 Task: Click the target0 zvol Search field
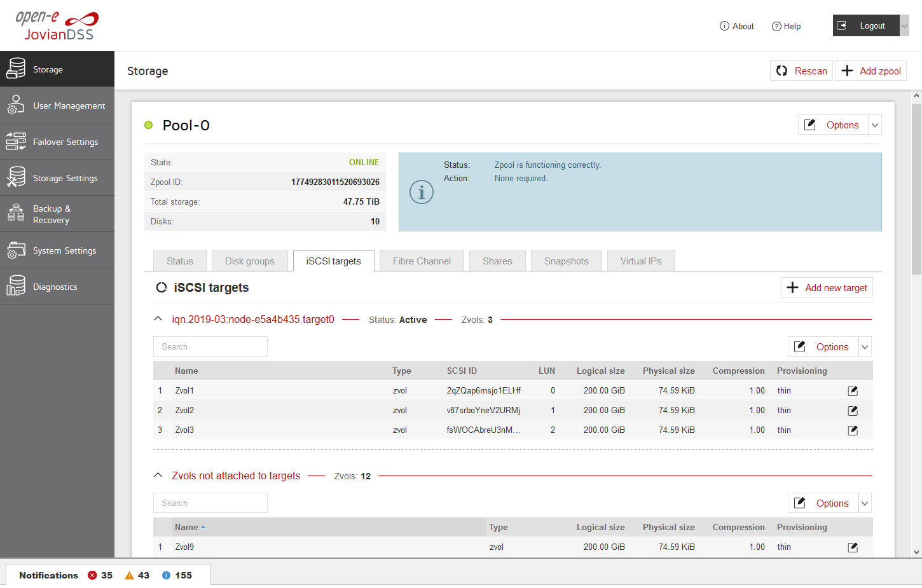(x=210, y=347)
